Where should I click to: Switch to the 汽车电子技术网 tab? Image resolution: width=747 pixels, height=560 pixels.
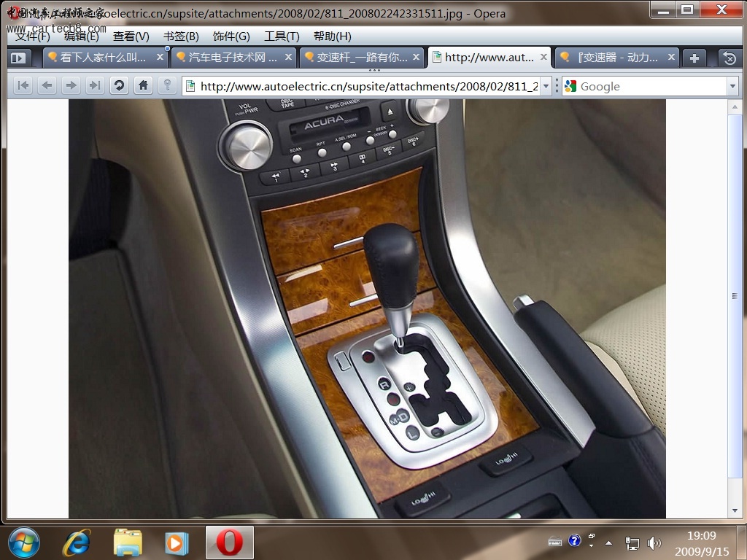(x=233, y=58)
